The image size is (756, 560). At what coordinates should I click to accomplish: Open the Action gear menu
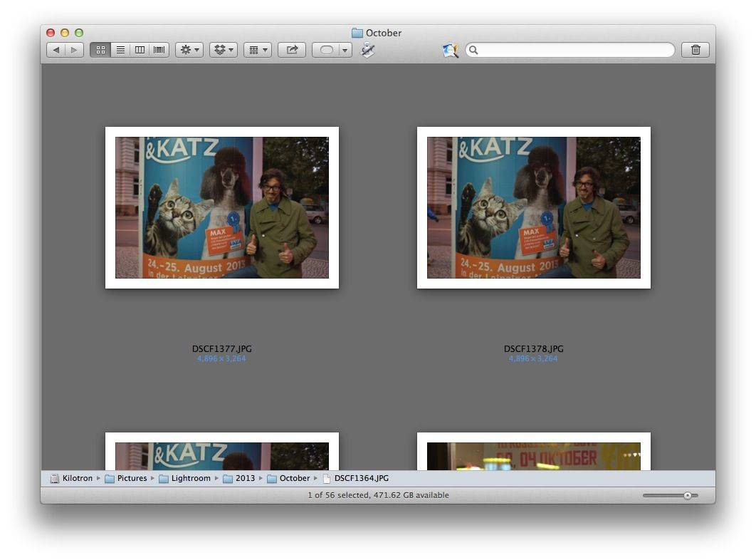click(x=189, y=50)
